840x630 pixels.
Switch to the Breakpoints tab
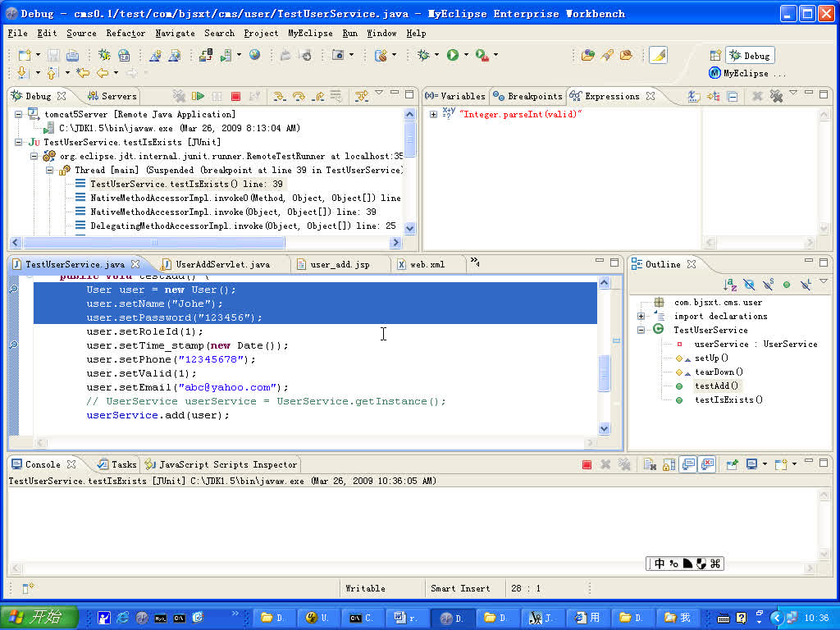tap(527, 97)
